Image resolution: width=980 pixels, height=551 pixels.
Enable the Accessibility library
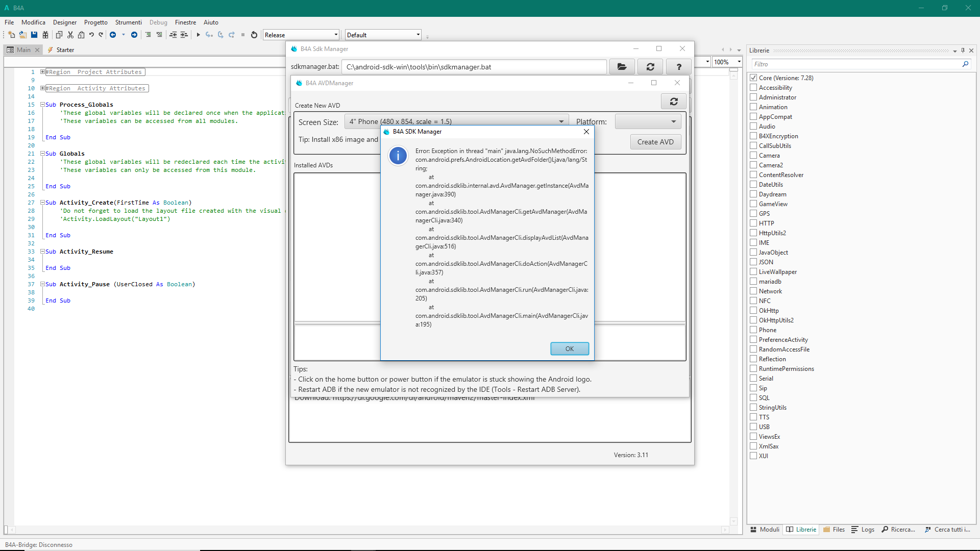click(x=753, y=88)
